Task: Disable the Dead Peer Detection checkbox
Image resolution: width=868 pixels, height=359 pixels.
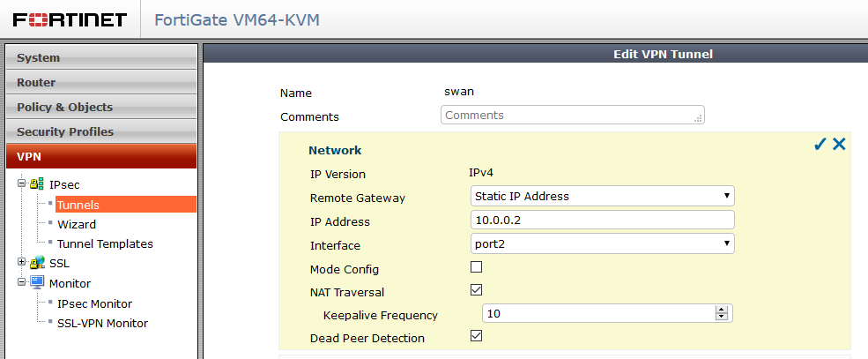Action: pyautogui.click(x=476, y=336)
